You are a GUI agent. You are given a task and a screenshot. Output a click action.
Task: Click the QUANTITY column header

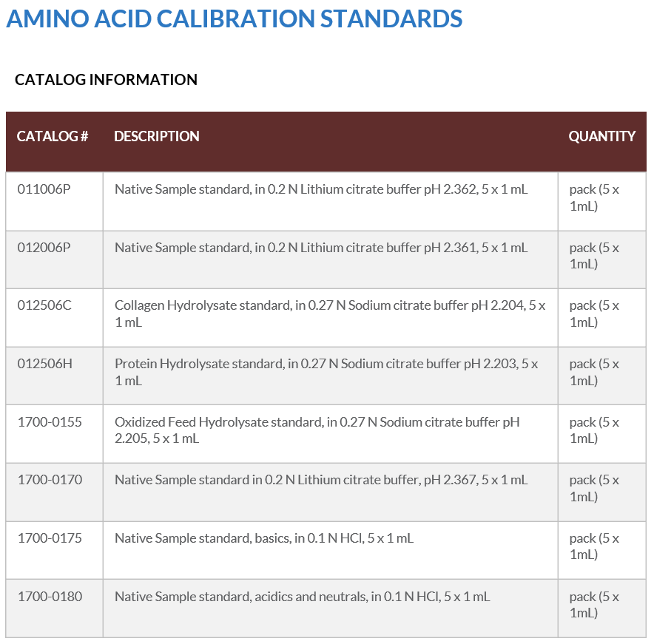[601, 136]
